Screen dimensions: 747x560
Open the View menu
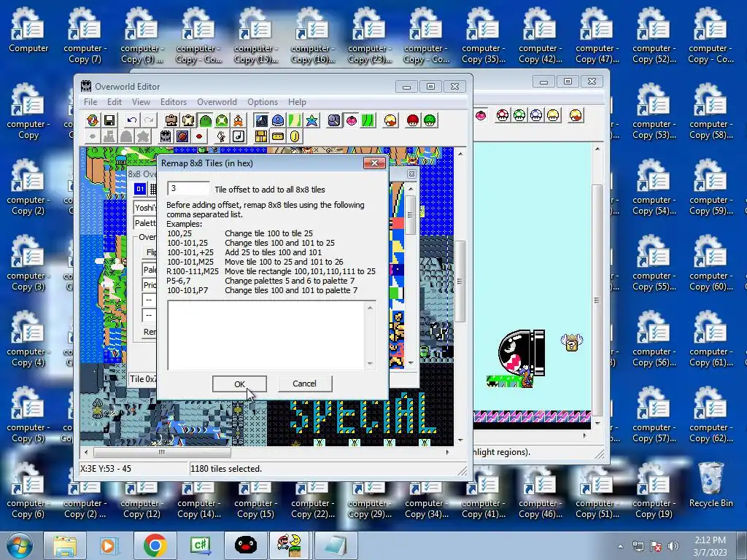pos(141,102)
